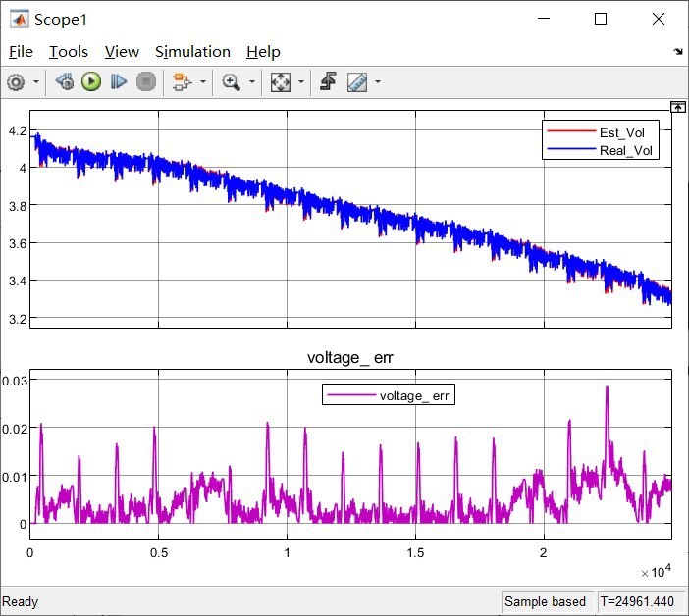Select the Zoom tool magnifier
This screenshot has height=616, width=689.
[x=231, y=81]
